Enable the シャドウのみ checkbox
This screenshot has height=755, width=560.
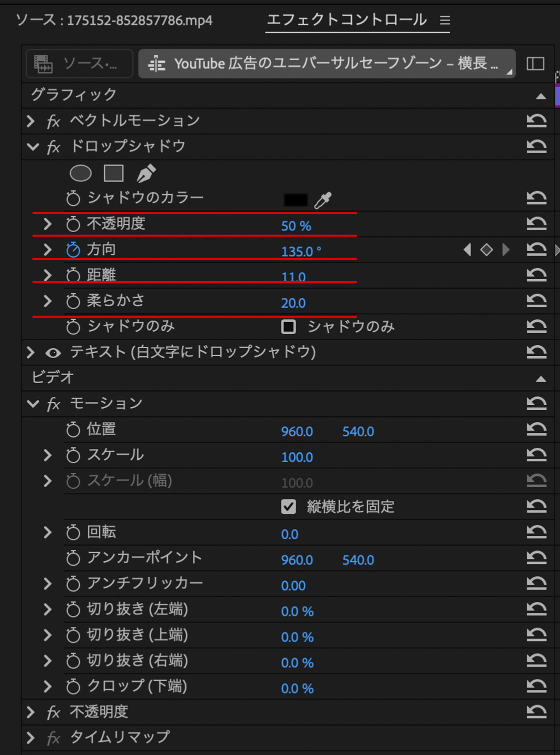[x=288, y=327]
